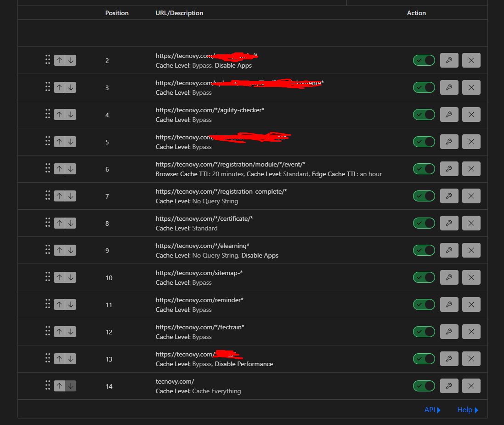Select drag handle for position 12 row
This screenshot has height=425, width=504.
coord(48,331)
